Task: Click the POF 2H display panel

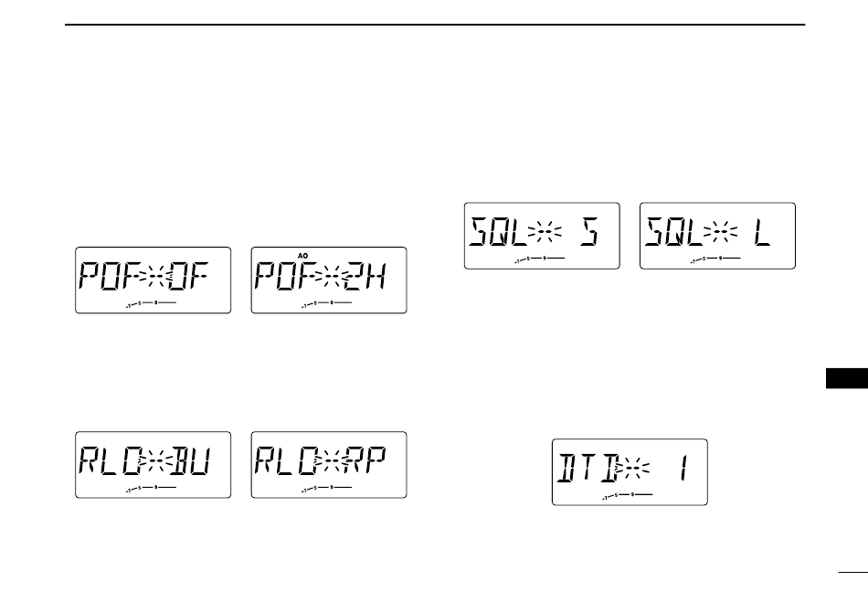Action: 329,280
